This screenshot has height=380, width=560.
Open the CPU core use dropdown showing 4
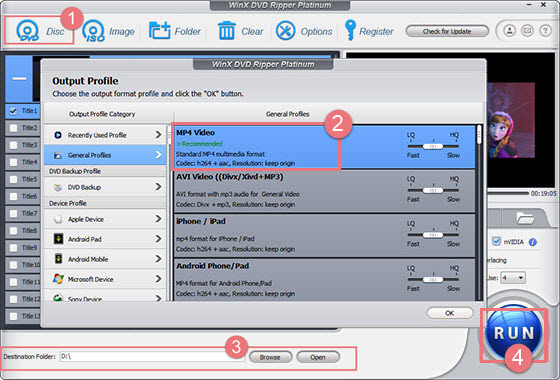(x=512, y=278)
